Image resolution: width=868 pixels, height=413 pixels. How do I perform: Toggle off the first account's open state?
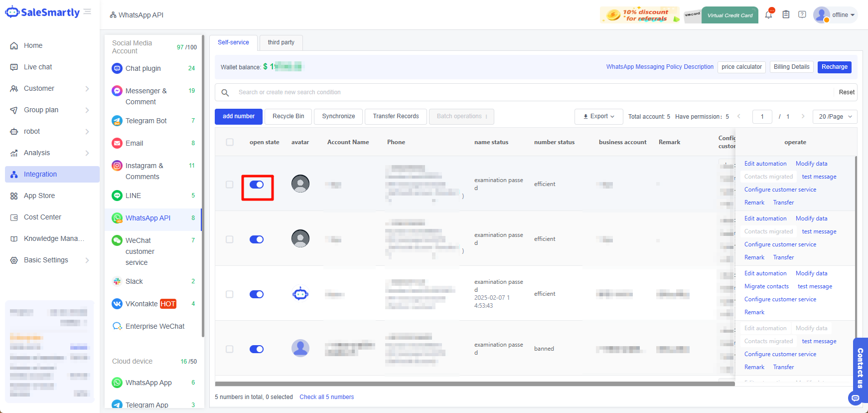tap(257, 185)
